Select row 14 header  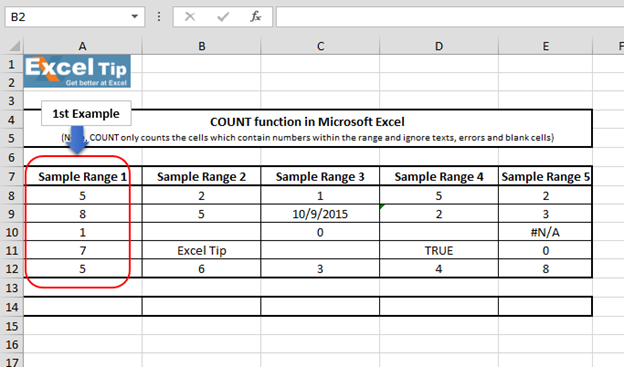(12, 307)
